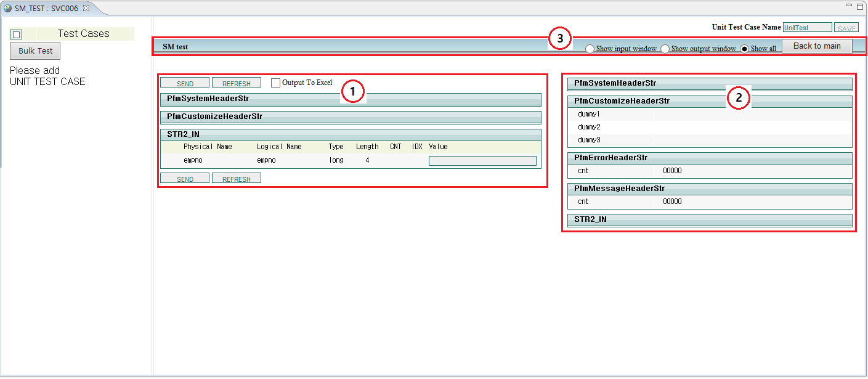Click the Back to main button
This screenshot has height=379, width=868.
pos(817,46)
